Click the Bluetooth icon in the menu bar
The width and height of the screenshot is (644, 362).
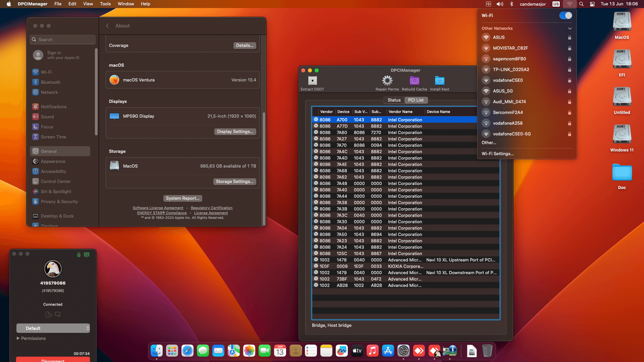(511, 4)
